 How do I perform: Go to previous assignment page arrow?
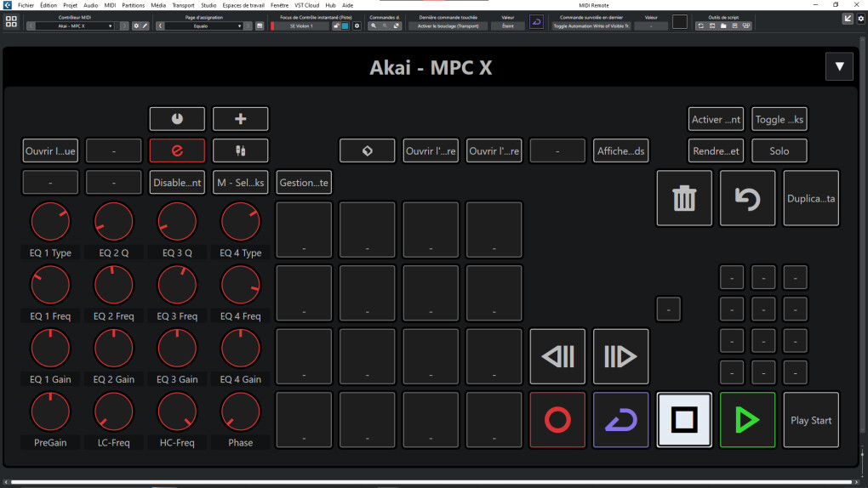pyautogui.click(x=160, y=26)
